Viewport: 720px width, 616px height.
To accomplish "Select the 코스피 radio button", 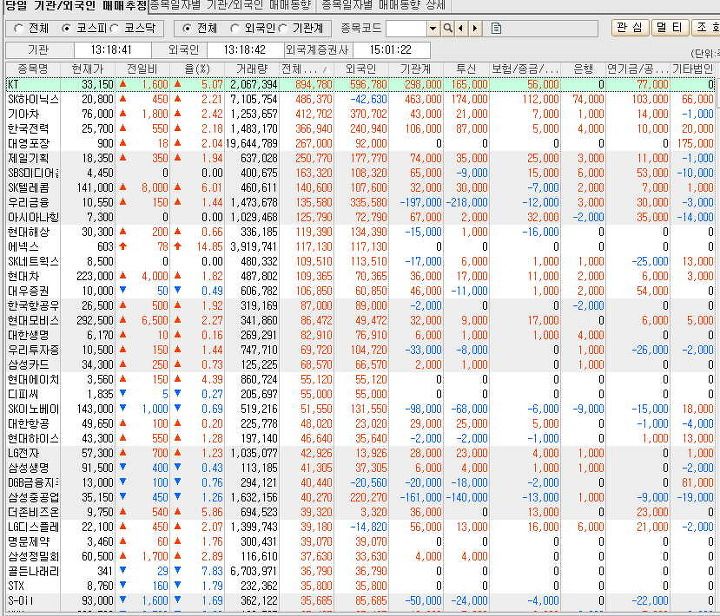I will pos(66,28).
